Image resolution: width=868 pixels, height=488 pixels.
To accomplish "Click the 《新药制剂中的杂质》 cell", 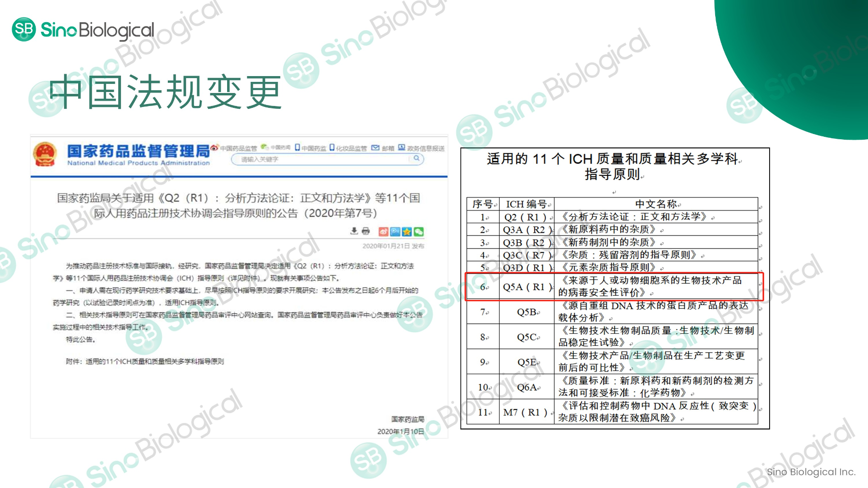I will pos(656,242).
